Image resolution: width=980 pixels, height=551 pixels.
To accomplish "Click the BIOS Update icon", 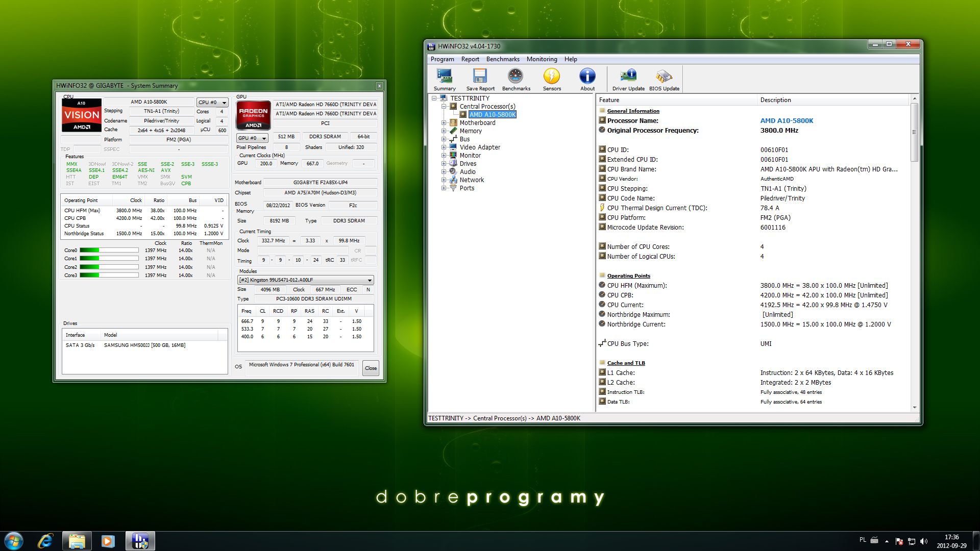I will (x=664, y=79).
